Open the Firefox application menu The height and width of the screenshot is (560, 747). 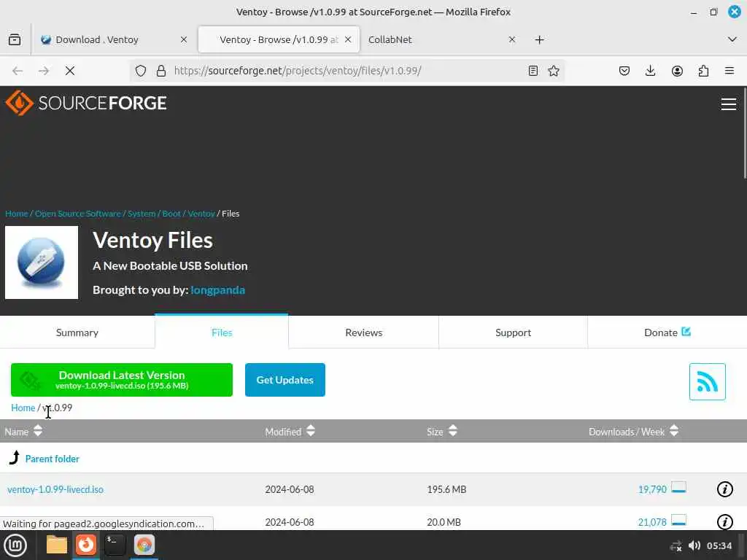coord(729,71)
